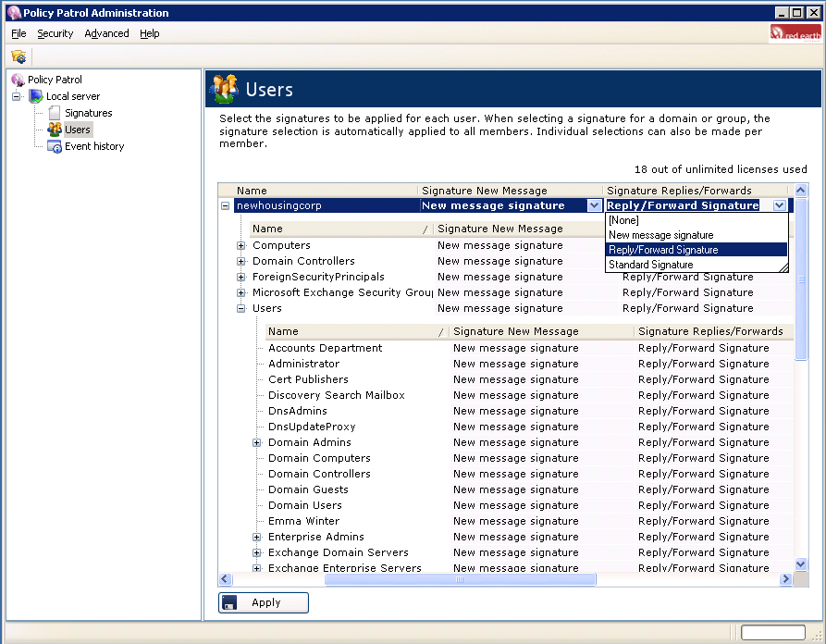The height and width of the screenshot is (644, 826).
Task: Click the vertical scrollbar thumb
Action: pyautogui.click(x=801, y=279)
